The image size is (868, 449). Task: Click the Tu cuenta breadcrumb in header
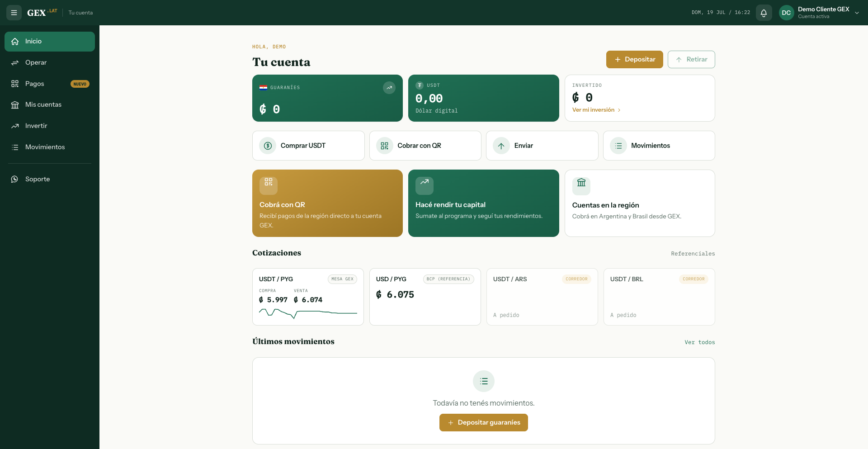[80, 13]
